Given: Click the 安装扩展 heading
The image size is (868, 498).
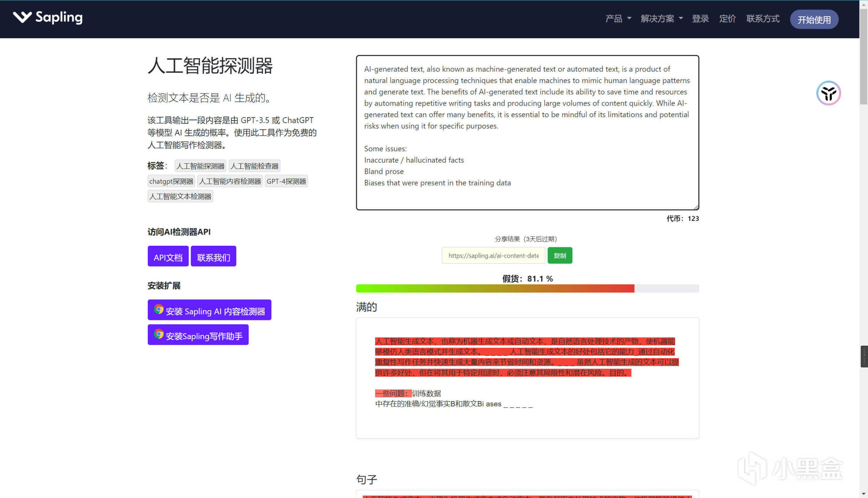Looking at the screenshot, I should pyautogui.click(x=164, y=286).
